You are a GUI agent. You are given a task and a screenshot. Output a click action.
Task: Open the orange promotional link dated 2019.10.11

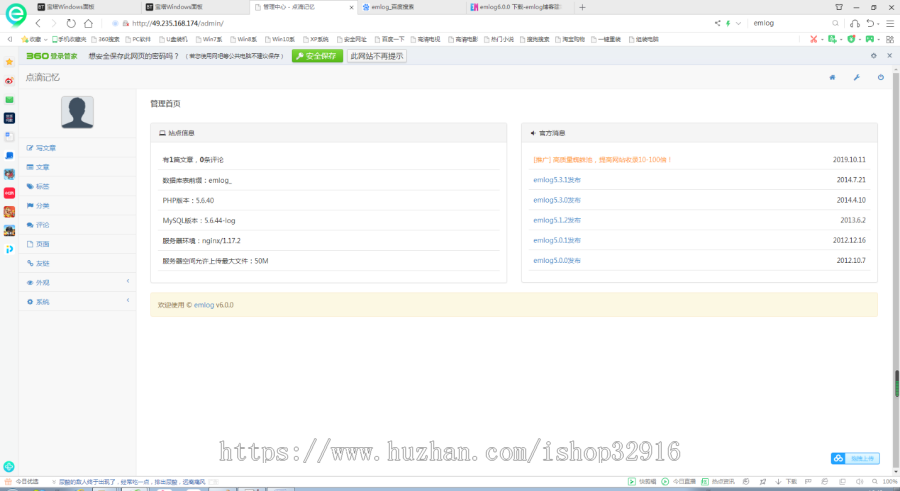602,160
